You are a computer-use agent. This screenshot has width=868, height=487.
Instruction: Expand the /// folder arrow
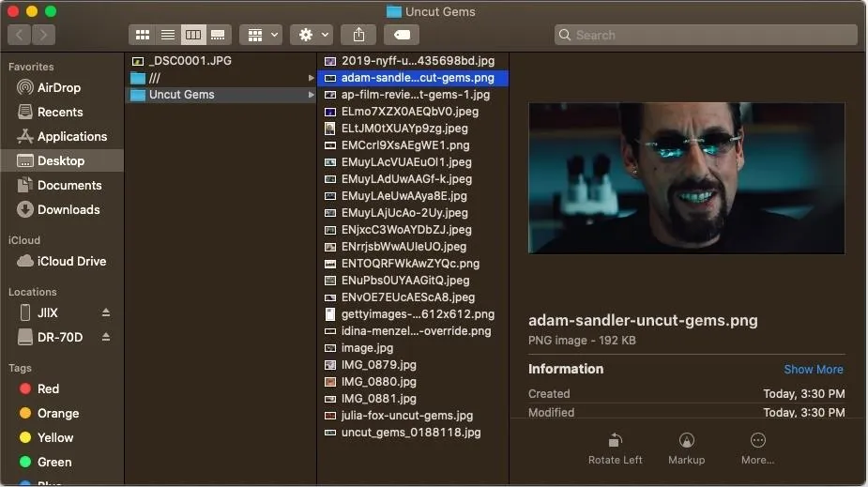[312, 78]
